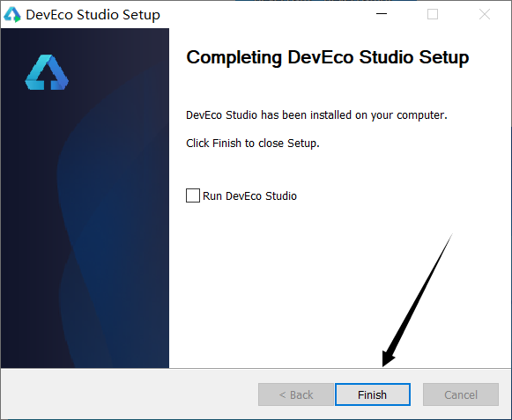
Task: Click the grayed-out Cancel button
Action: (461, 394)
